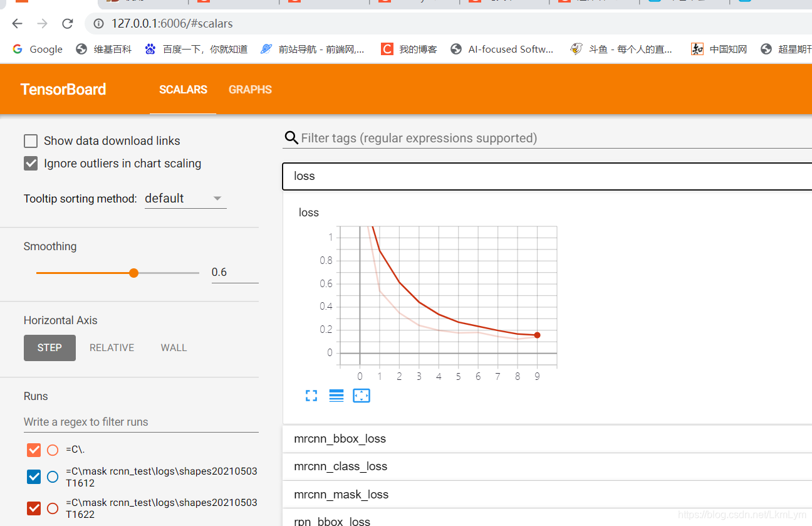Collapse the loss tag section
The height and width of the screenshot is (526, 812).
[547, 176]
